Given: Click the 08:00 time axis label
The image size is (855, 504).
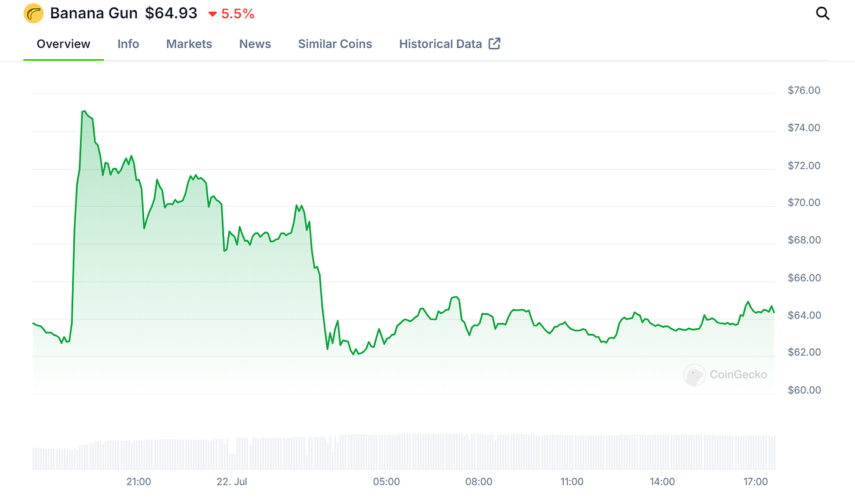Looking at the screenshot, I should click(x=479, y=481).
